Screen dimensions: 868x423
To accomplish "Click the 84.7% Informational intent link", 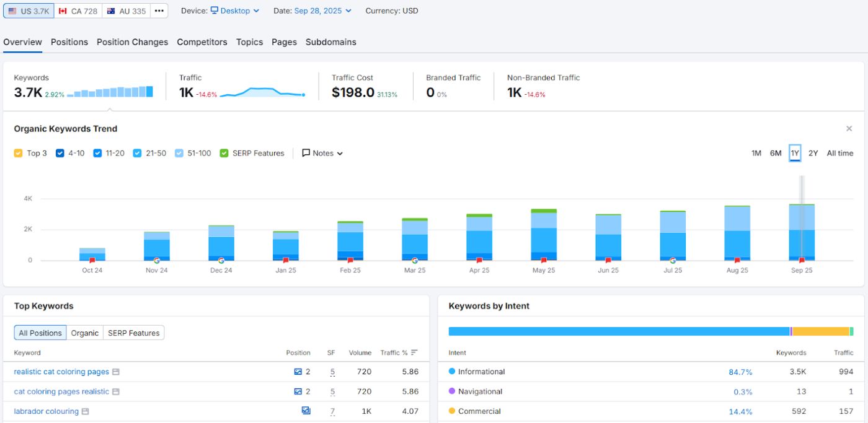I will 740,372.
